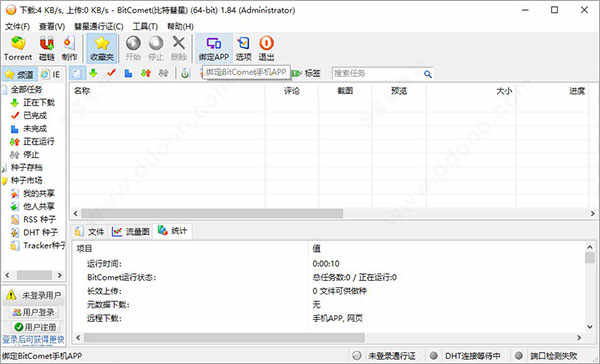Click the magnifier search icon
Viewport: 600px width, 364px height.
pos(428,74)
